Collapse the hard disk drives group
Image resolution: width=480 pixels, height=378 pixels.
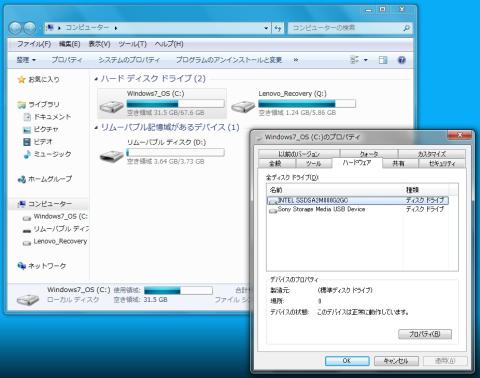(x=96, y=79)
